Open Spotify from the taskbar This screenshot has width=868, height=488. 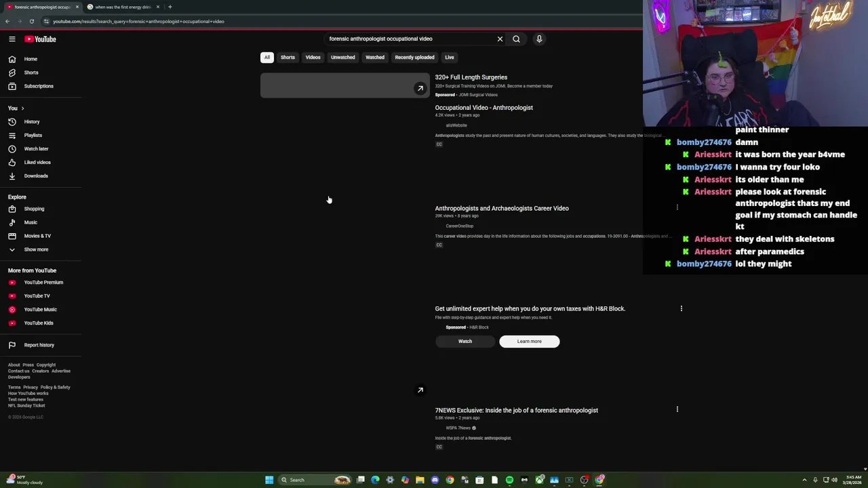[x=509, y=480]
